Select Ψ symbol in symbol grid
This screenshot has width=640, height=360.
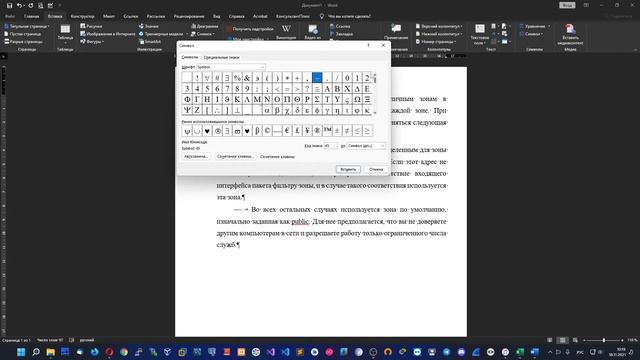(x=187, y=110)
